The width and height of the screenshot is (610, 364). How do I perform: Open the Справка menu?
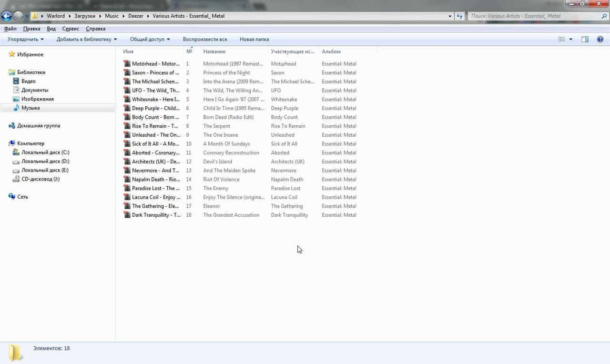pyautogui.click(x=96, y=29)
